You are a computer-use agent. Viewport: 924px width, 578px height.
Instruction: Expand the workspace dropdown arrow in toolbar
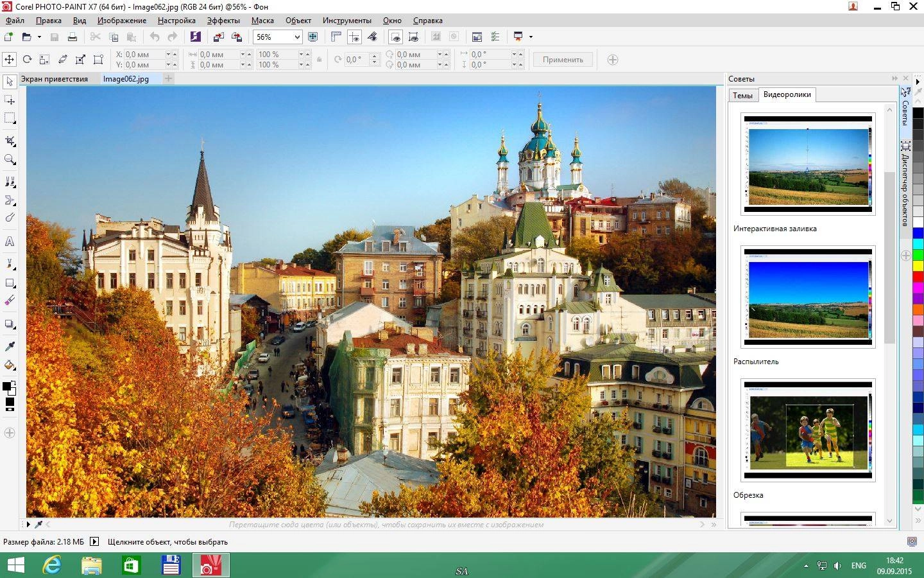coord(531,37)
